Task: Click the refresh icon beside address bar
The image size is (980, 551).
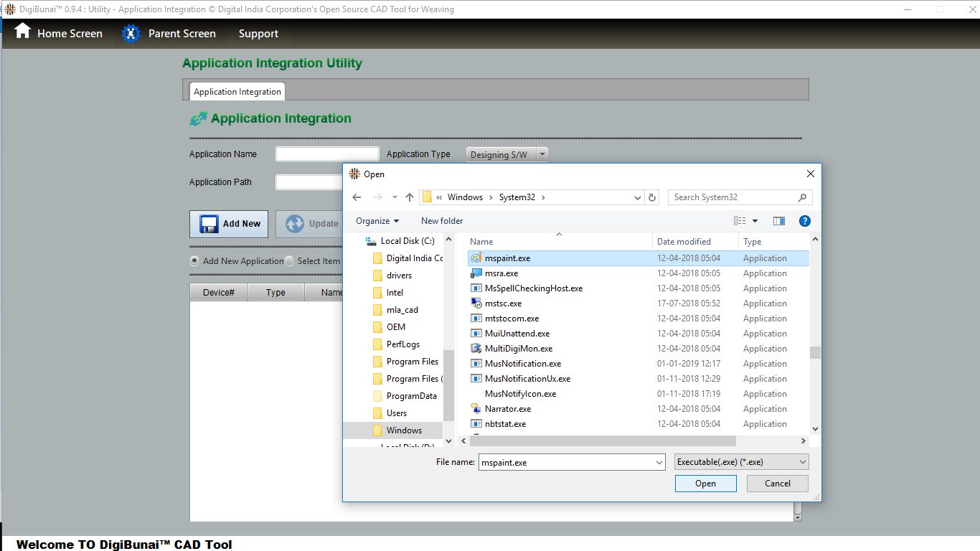Action: pyautogui.click(x=652, y=197)
